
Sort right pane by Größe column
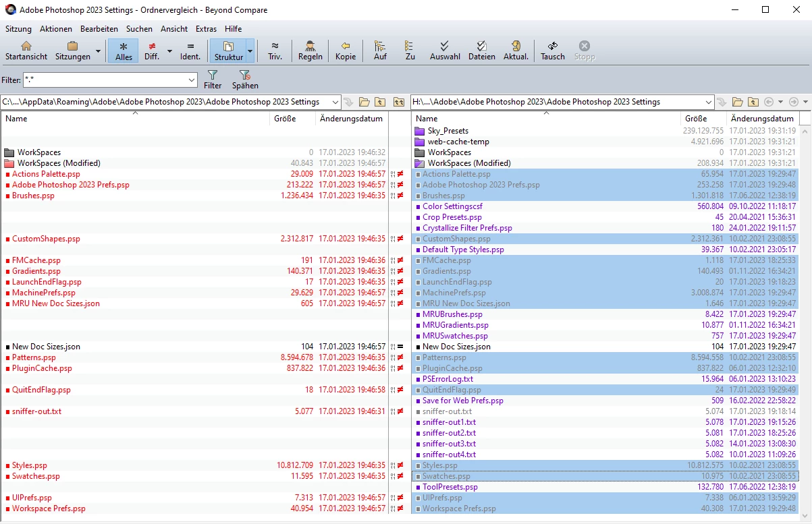point(703,119)
